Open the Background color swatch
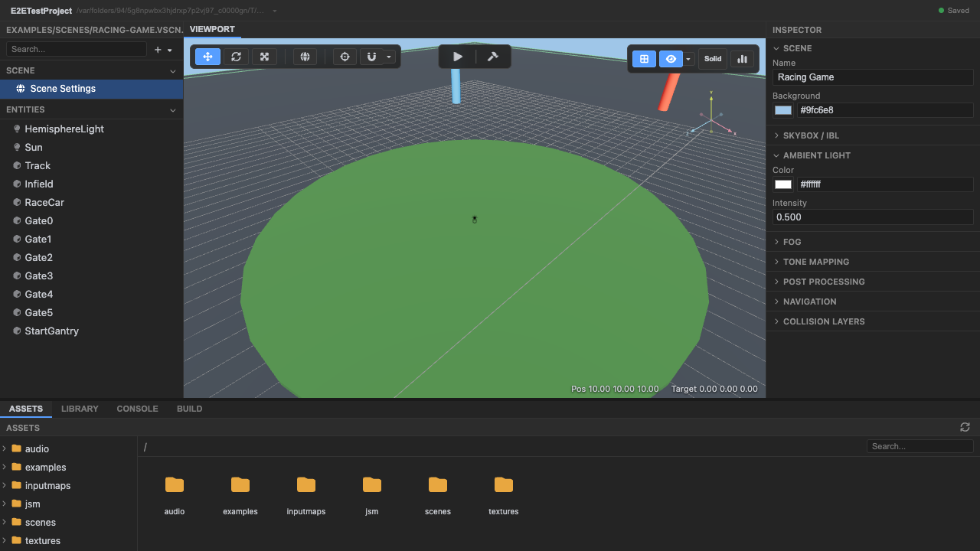Image resolution: width=980 pixels, height=551 pixels. pos(783,110)
